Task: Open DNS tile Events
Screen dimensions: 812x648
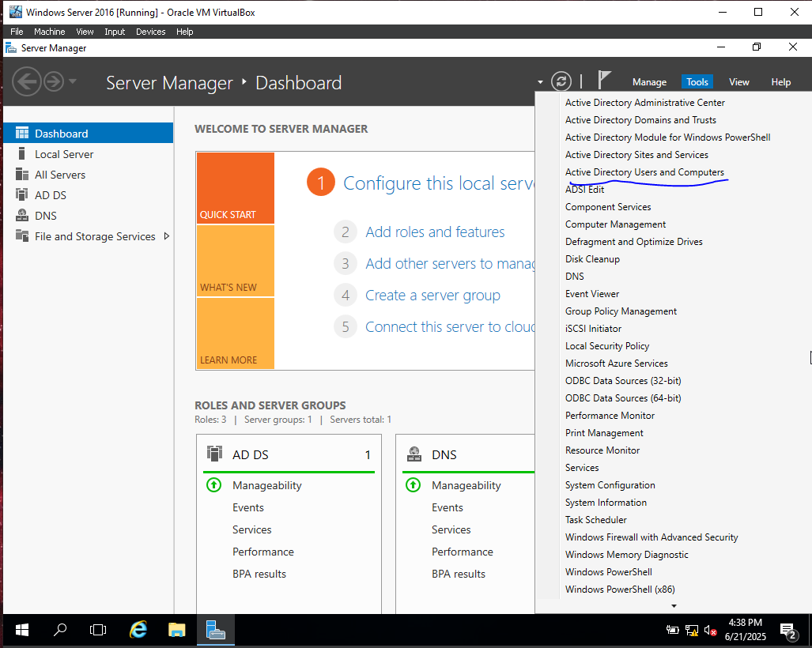Action: coord(448,507)
